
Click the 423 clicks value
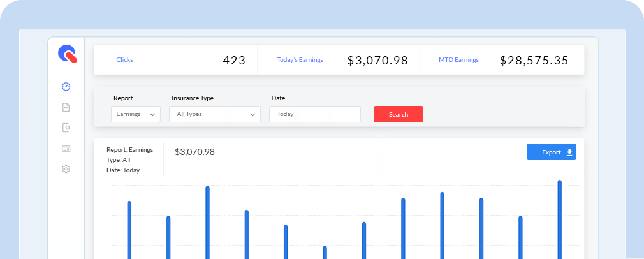click(x=234, y=61)
